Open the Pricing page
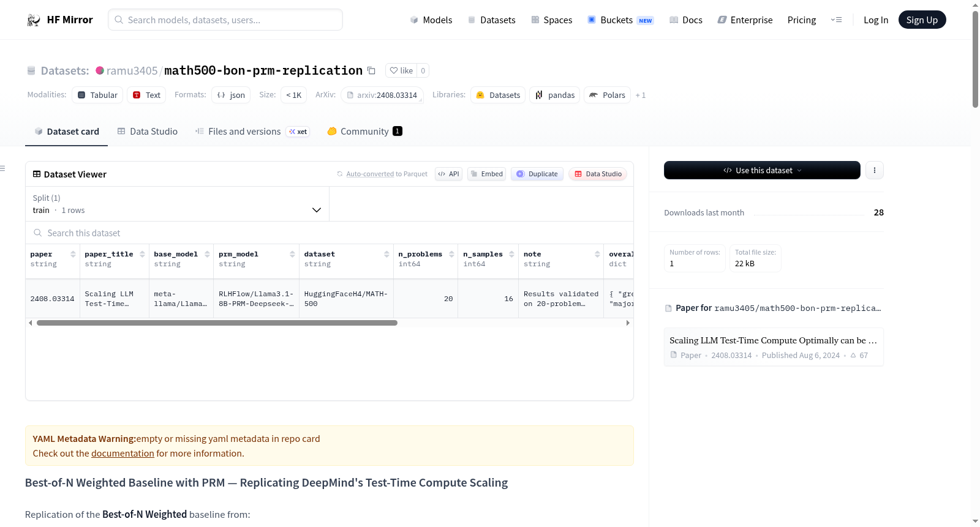980x527 pixels. click(802, 20)
